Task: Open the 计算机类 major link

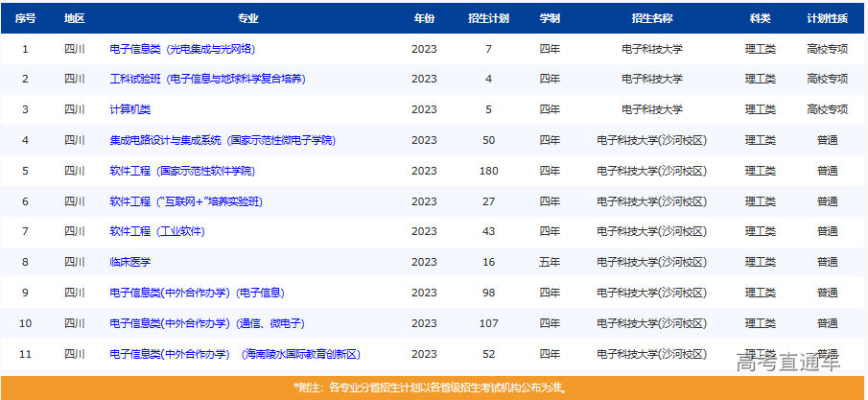Action: (130, 109)
